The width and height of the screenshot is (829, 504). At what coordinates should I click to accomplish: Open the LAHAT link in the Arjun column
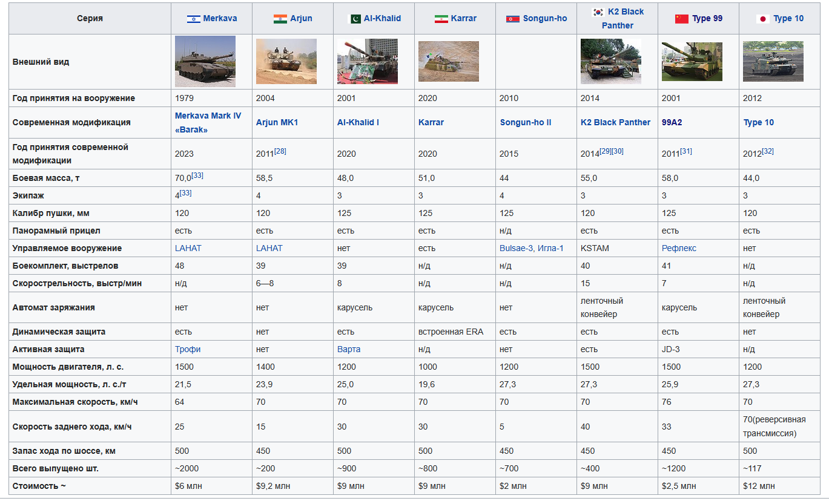269,248
